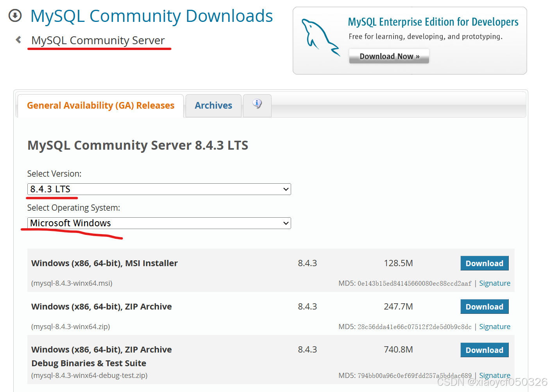
Task: Open Signature link for mysql-8.4.3-winx64.zip
Action: click(495, 327)
